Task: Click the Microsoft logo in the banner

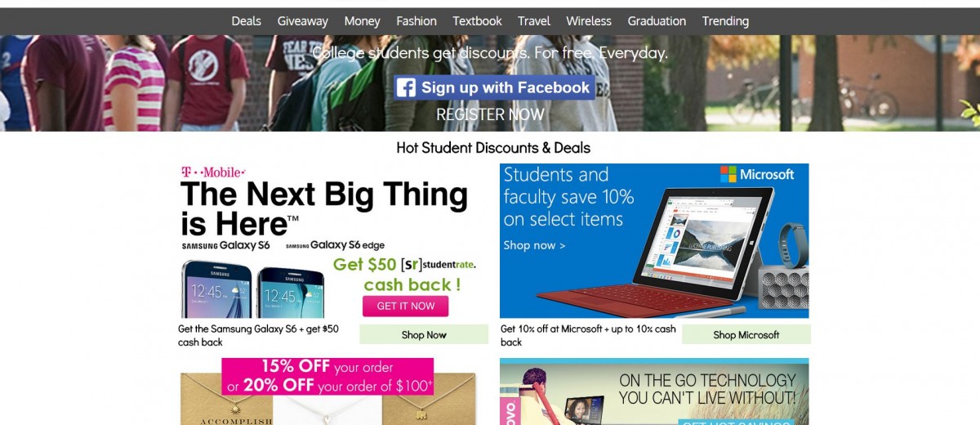Action: coord(757,175)
